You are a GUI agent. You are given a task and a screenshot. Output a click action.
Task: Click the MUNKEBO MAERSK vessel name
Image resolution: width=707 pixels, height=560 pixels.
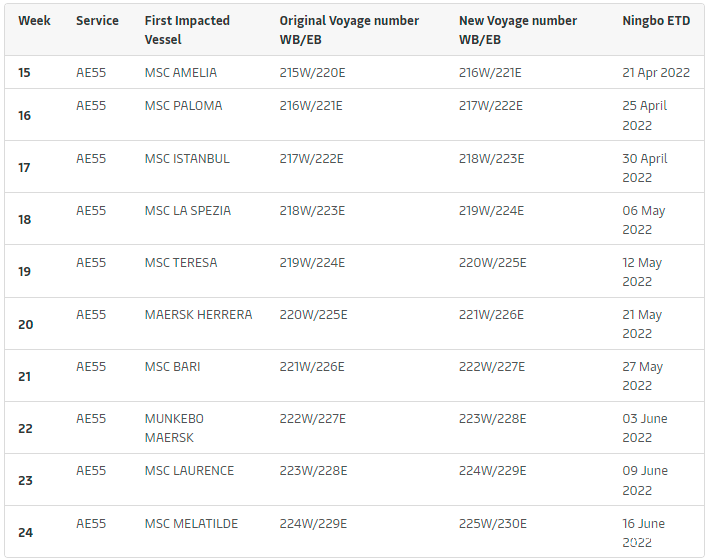point(173,428)
